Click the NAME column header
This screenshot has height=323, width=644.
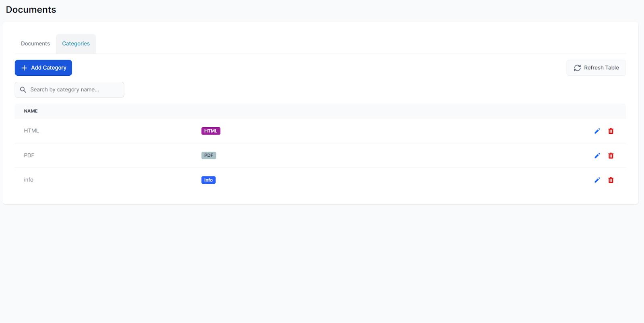31,111
